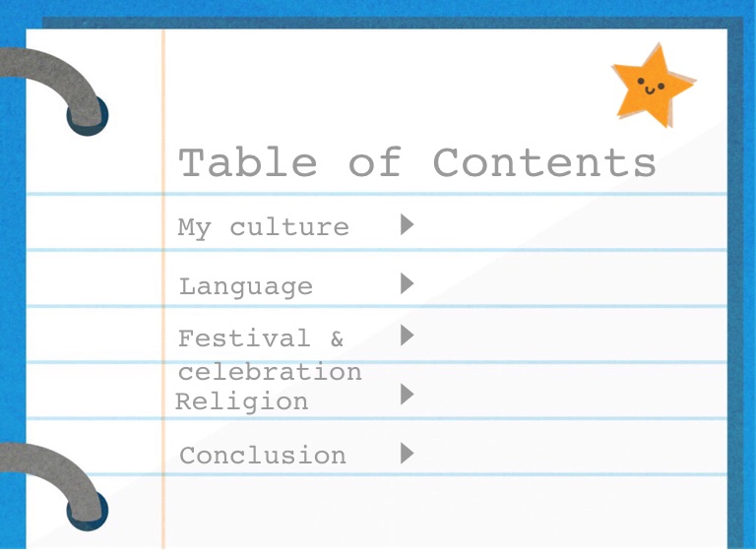Click the arrow next to My culture
Screen dimensions: 756x552
[x=407, y=225]
